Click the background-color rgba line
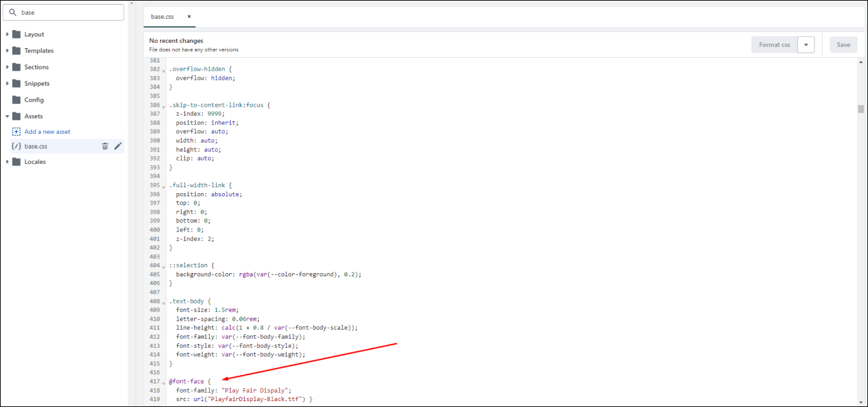Viewport: 868px width, 407px height. coord(268,274)
